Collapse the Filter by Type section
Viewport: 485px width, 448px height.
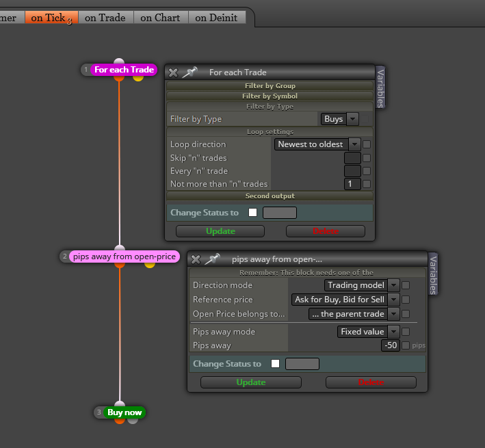click(270, 107)
